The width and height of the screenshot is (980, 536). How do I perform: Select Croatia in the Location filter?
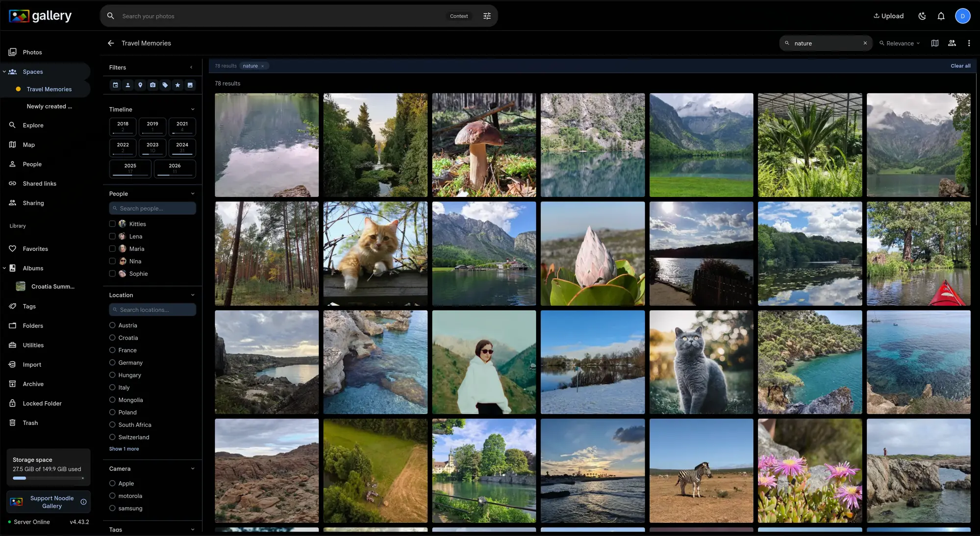pos(112,338)
